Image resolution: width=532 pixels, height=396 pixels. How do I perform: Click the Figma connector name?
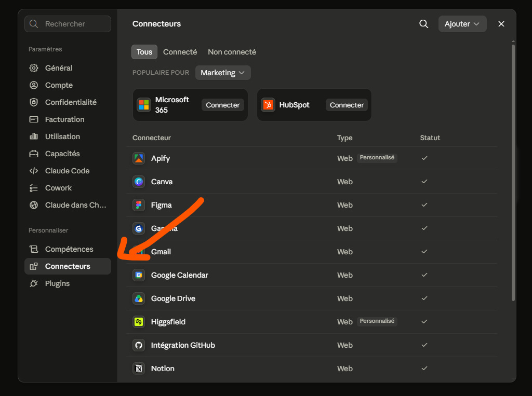coord(161,205)
